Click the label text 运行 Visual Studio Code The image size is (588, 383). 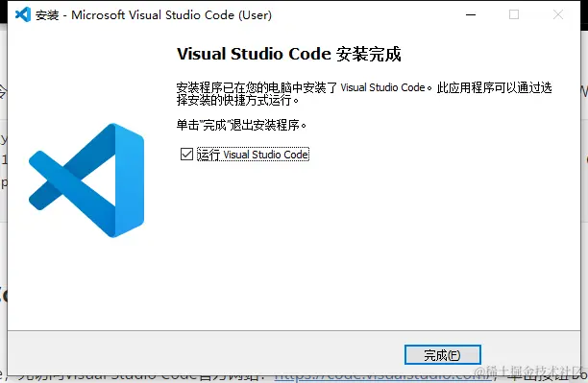pos(253,155)
